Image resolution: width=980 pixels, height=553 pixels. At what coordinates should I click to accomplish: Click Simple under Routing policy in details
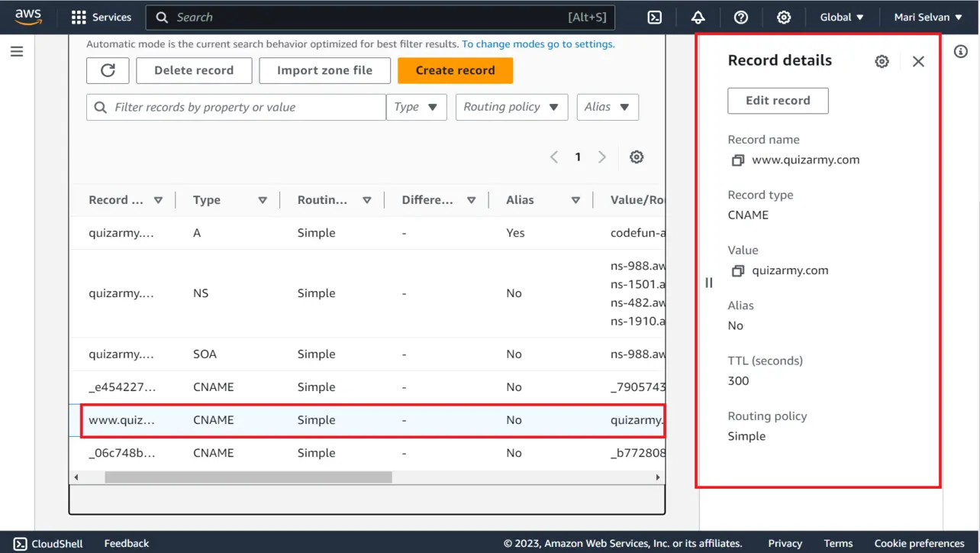746,437
